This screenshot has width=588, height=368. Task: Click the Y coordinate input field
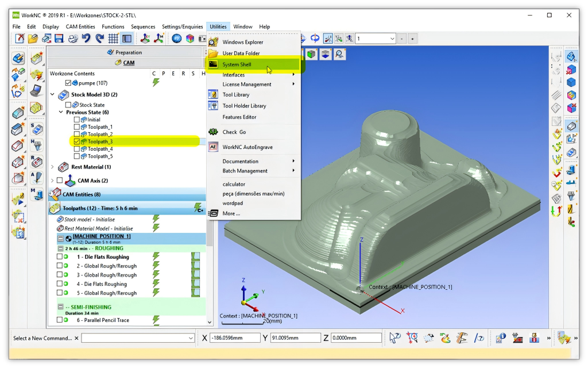tap(295, 338)
